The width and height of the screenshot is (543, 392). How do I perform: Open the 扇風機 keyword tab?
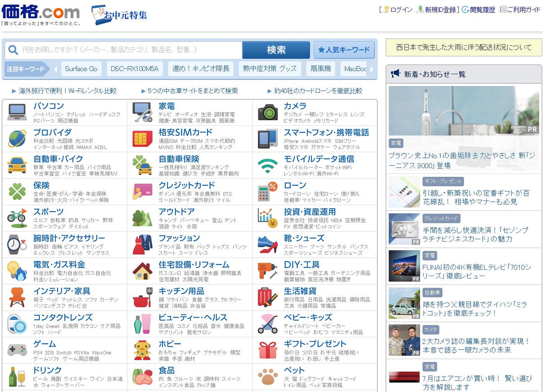pyautogui.click(x=320, y=69)
